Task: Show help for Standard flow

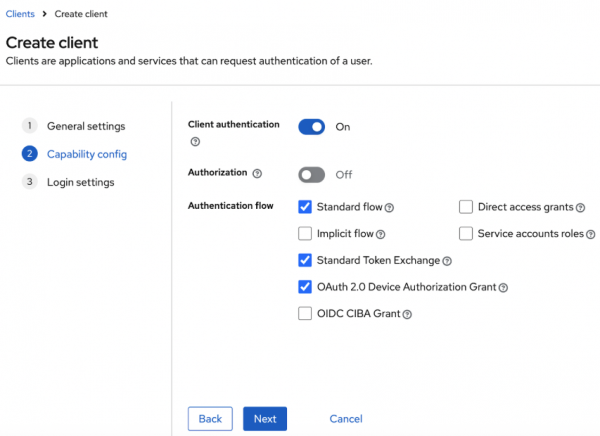Action: tap(389, 208)
